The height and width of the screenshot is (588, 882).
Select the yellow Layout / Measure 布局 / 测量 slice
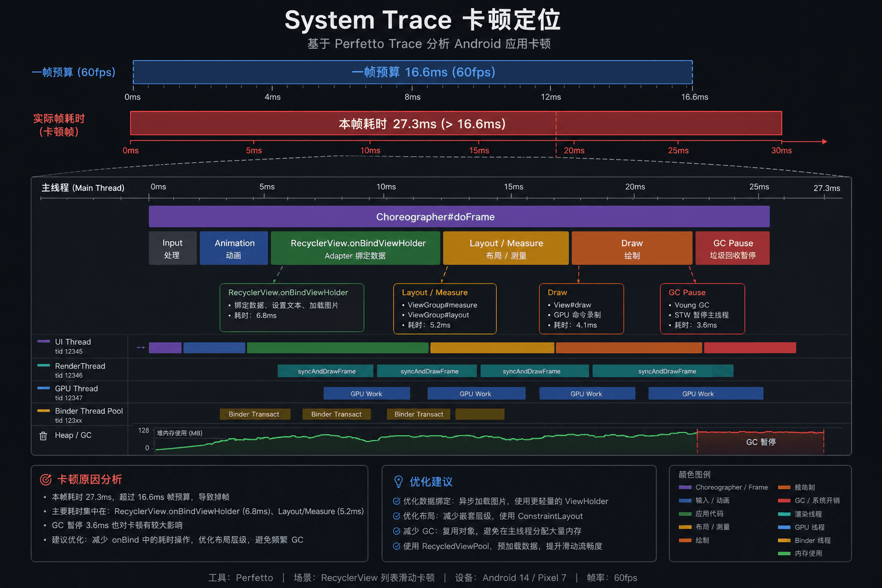506,248
